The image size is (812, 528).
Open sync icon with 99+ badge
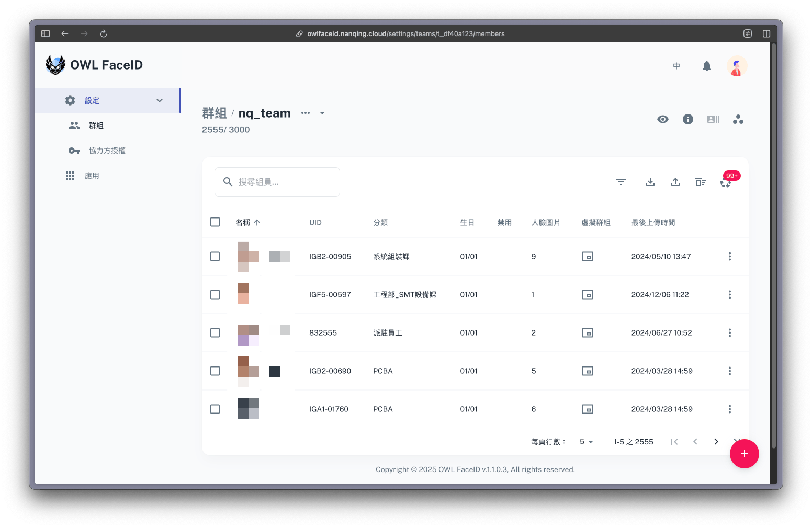point(726,182)
